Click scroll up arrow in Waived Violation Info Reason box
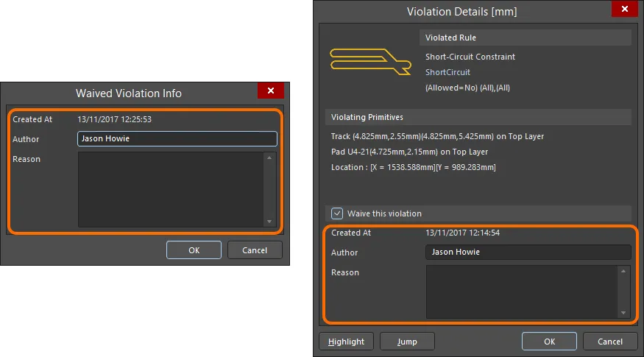 tap(269, 158)
